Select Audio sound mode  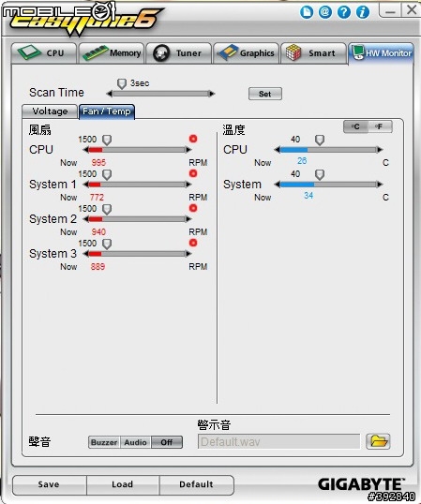[x=135, y=442]
